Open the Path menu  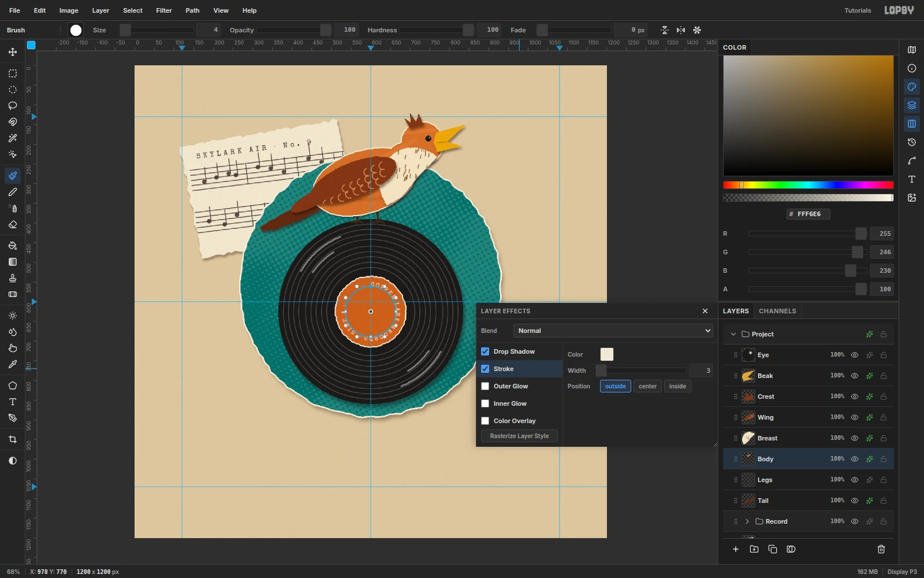(192, 10)
